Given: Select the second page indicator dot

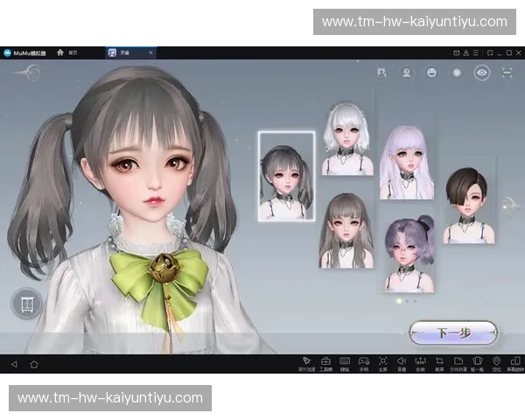Looking at the screenshot, I should (x=407, y=301).
